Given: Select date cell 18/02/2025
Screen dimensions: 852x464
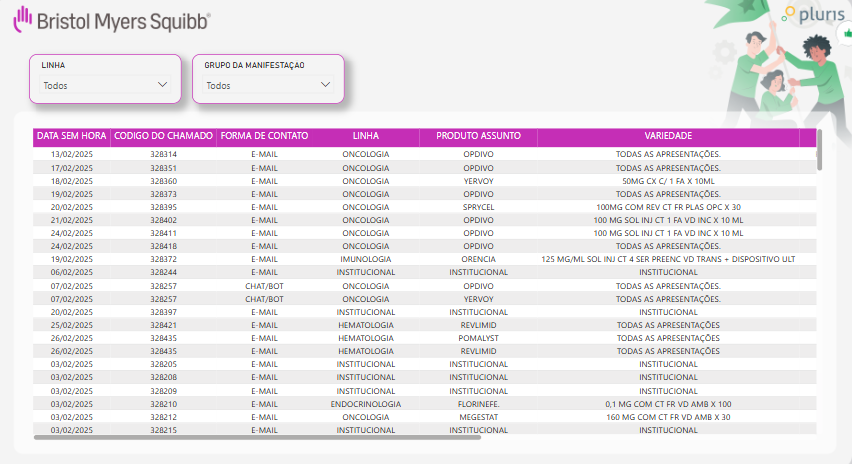Looking at the screenshot, I should pyautogui.click(x=72, y=181).
